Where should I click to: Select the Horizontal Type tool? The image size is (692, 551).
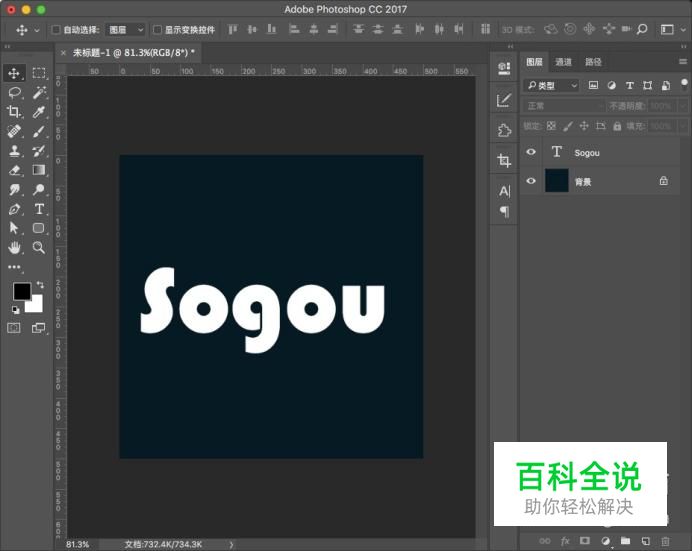39,209
